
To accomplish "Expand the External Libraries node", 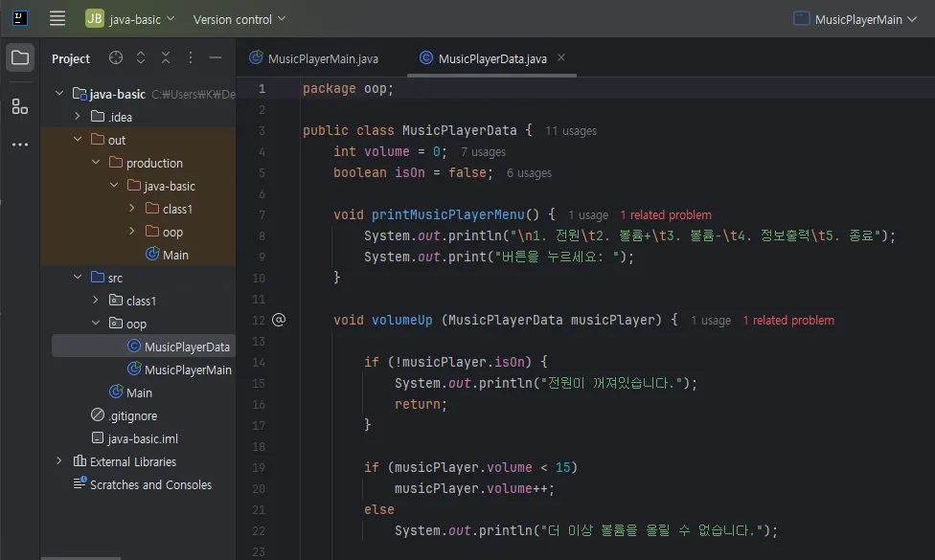I will pyautogui.click(x=59, y=461).
